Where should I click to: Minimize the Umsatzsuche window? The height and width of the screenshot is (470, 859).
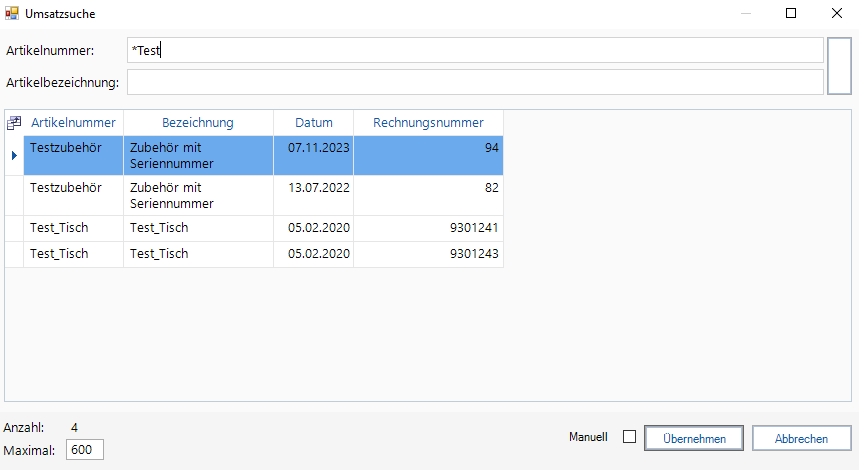pos(745,14)
